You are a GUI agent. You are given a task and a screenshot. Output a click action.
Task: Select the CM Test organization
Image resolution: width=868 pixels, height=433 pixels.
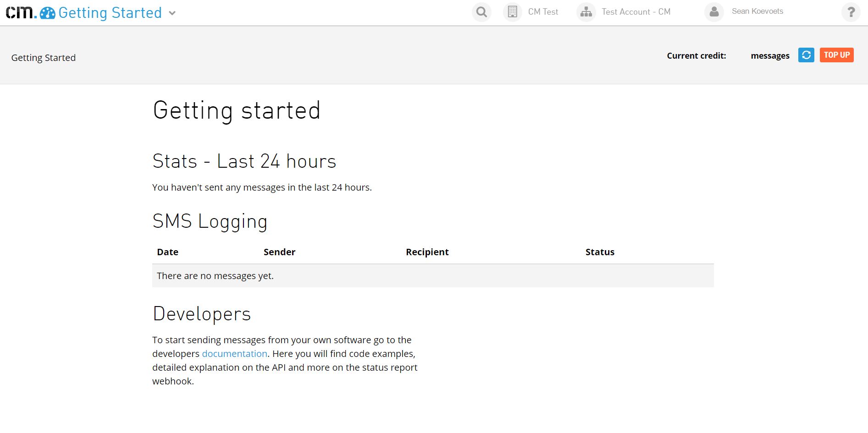(x=543, y=12)
